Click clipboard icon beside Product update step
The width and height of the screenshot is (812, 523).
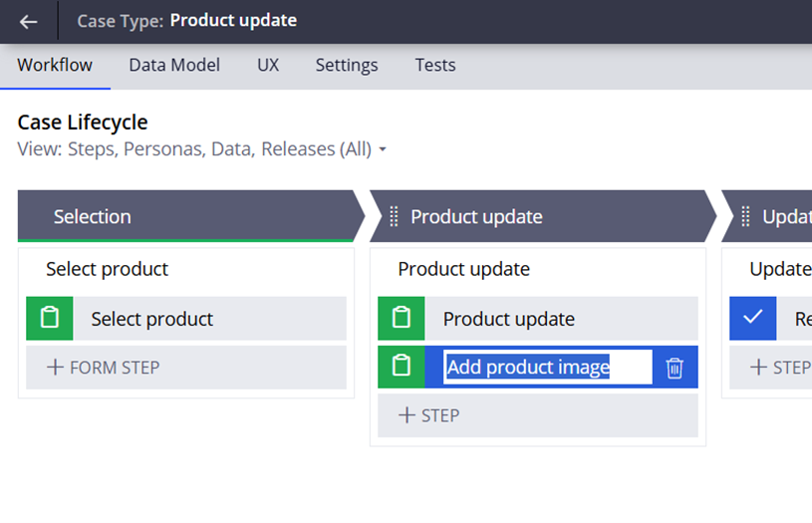[401, 319]
